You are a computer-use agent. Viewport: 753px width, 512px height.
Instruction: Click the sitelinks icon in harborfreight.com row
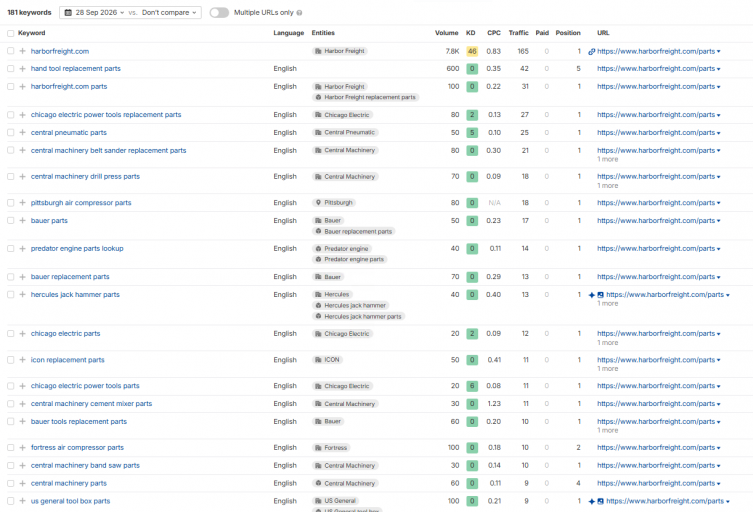click(x=592, y=51)
